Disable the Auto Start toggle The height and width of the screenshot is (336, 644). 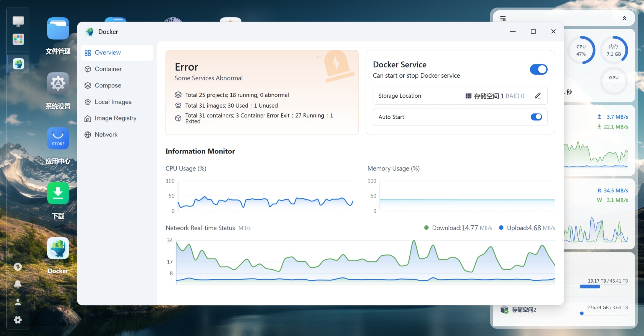click(536, 117)
